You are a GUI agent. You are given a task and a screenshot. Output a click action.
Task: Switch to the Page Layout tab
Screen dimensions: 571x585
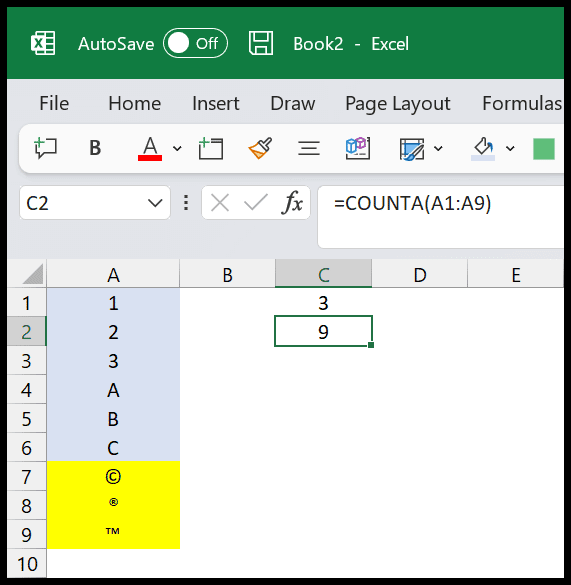click(398, 104)
